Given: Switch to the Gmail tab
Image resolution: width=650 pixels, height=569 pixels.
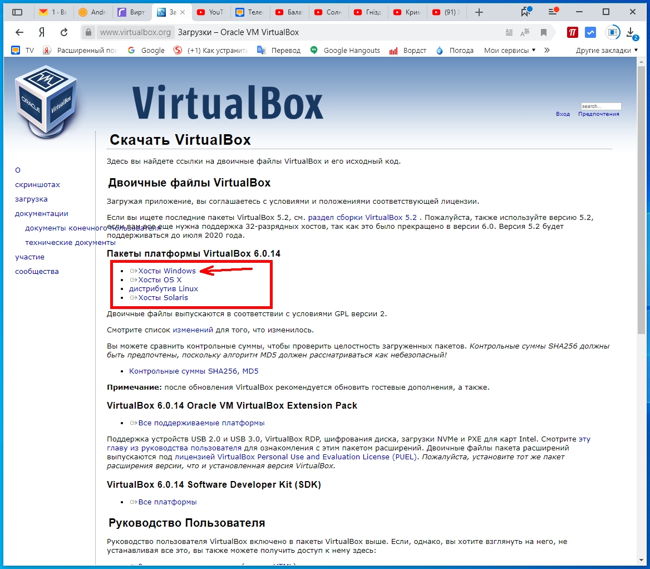Looking at the screenshot, I should tap(52, 12).
